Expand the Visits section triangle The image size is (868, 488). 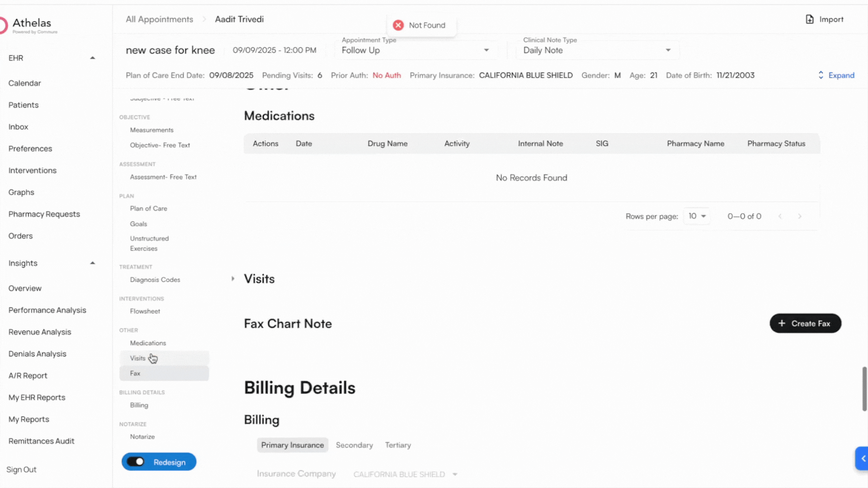click(233, 279)
